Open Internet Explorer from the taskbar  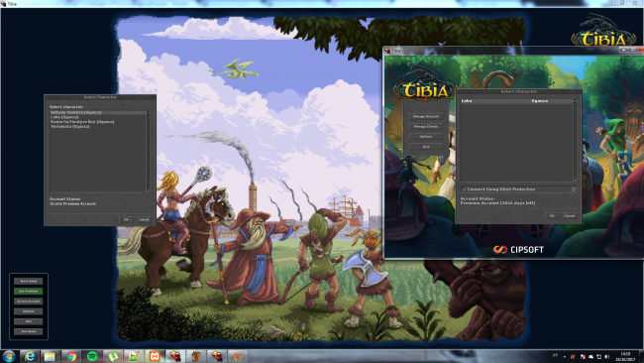tap(29, 356)
